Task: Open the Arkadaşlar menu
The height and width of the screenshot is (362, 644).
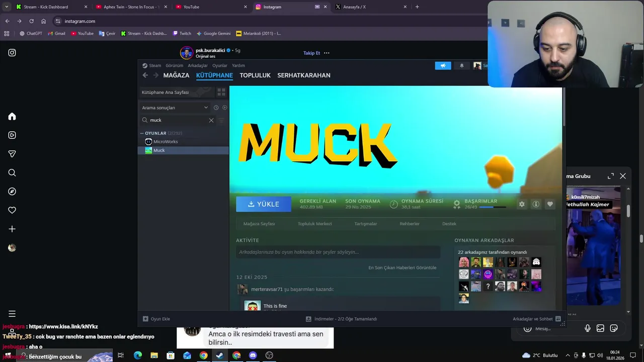Action: pos(198,65)
